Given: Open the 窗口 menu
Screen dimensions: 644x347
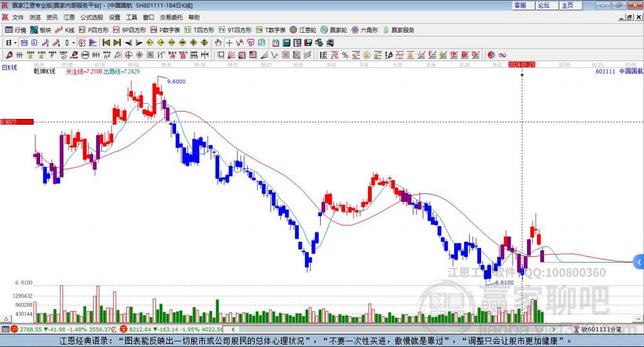Looking at the screenshot, I should (x=148, y=17).
